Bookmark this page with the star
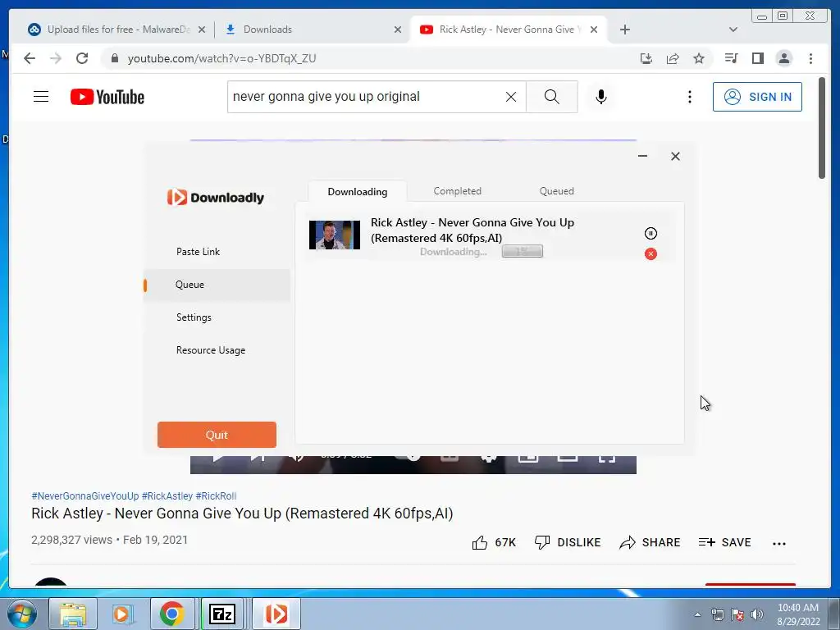 pos(699,58)
